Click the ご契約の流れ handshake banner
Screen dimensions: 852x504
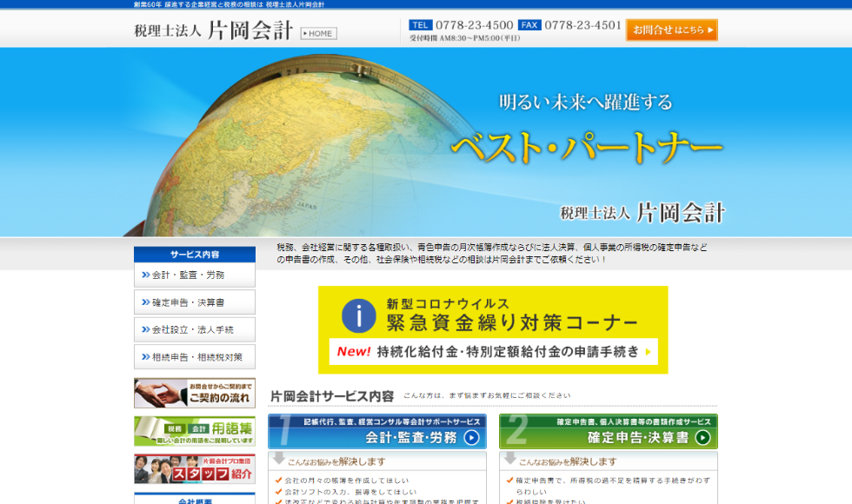(195, 394)
